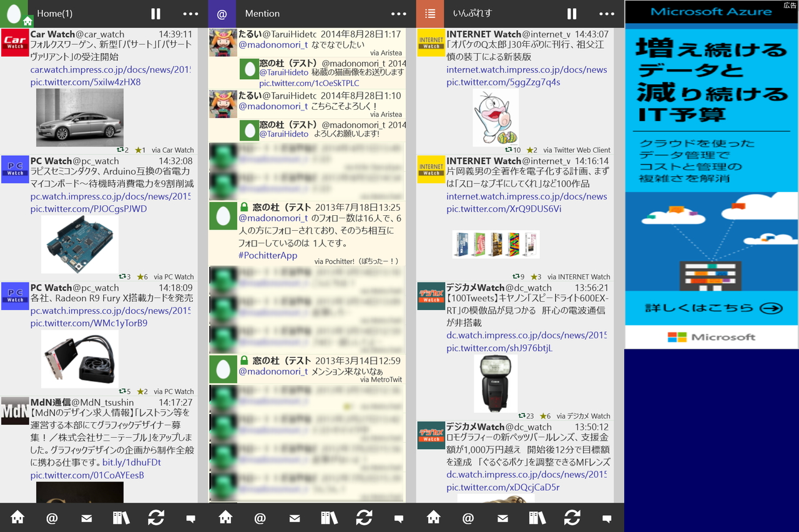799x532 pixels.
Task: Open the options menu of the Mention column
Action: click(x=398, y=13)
